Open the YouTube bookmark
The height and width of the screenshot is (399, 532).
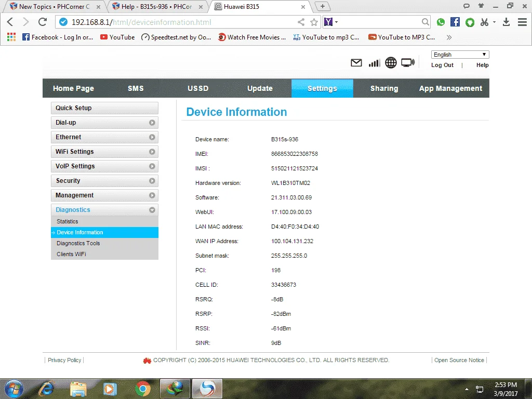pos(117,37)
